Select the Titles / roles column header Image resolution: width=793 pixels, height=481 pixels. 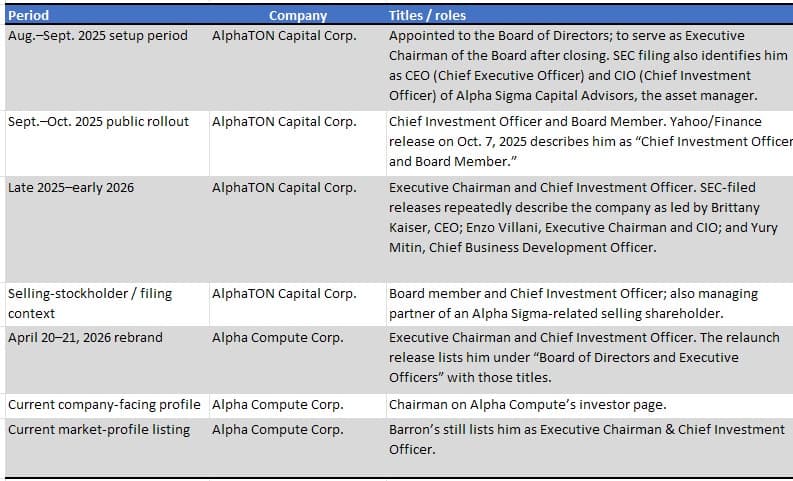pyautogui.click(x=590, y=15)
